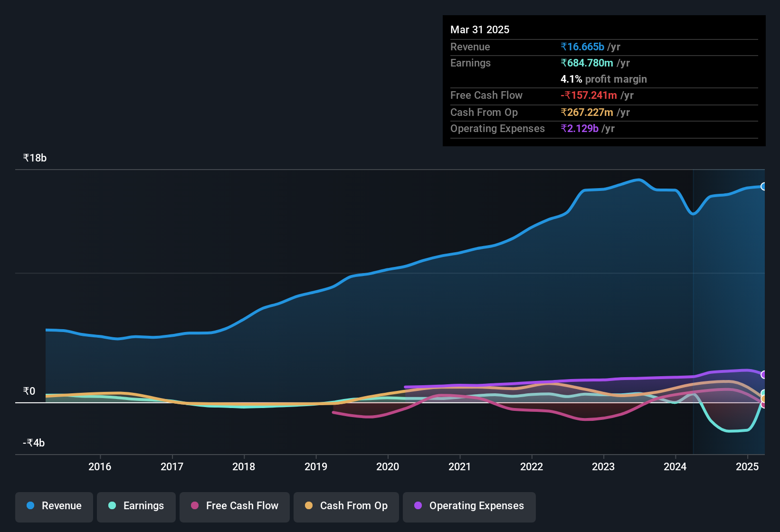Click the ₹684.780m earnings value in tooltip
The height and width of the screenshot is (532, 780).
[587, 63]
